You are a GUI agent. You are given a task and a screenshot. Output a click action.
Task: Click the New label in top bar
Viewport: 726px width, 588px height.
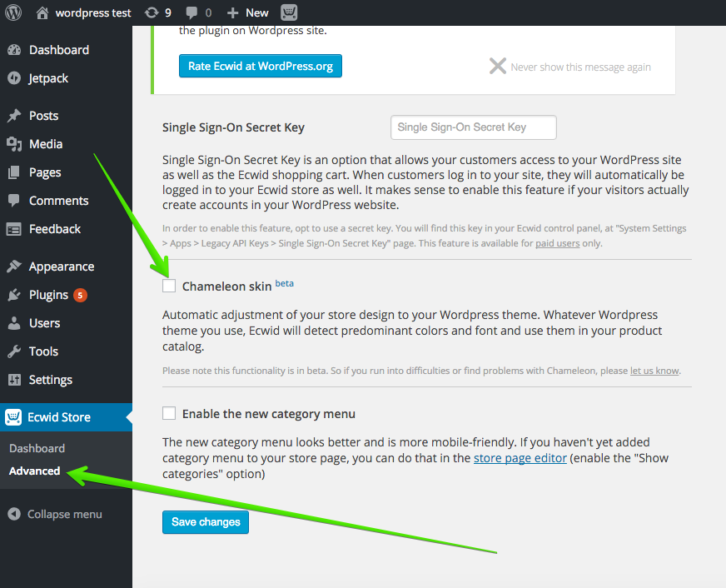tap(257, 13)
